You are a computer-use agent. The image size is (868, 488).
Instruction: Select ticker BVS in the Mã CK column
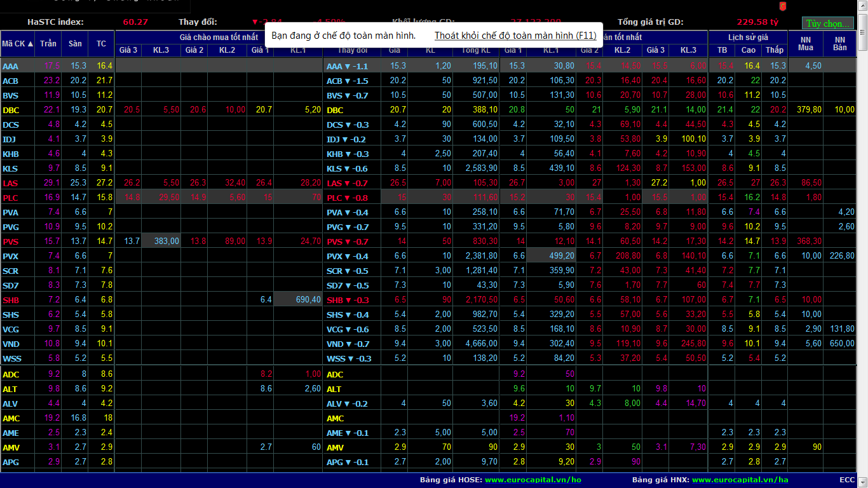(x=10, y=95)
